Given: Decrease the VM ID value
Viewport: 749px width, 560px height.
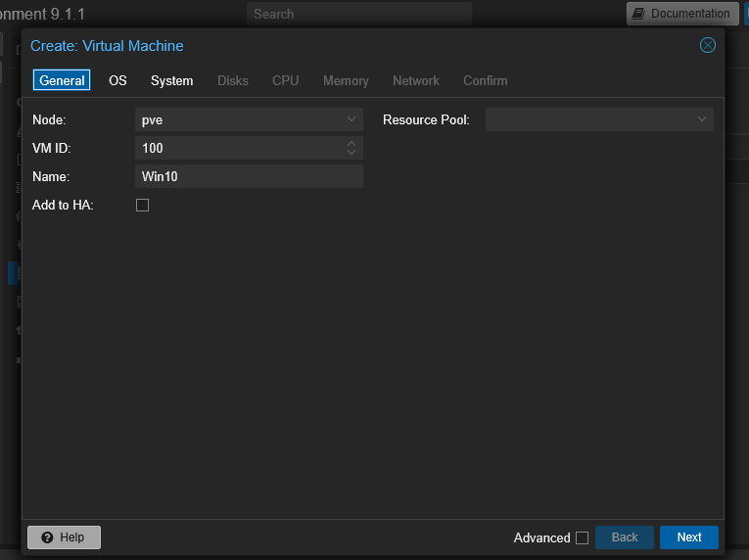Looking at the screenshot, I should [351, 153].
